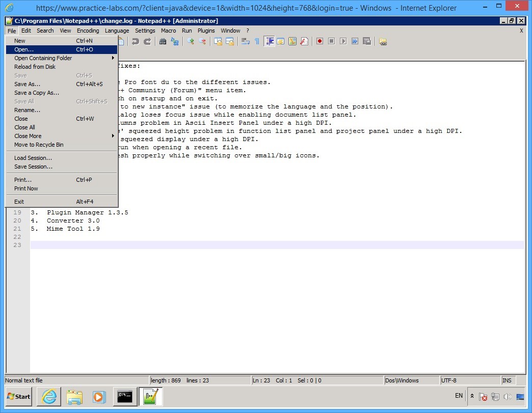Zoom out with the magnifier icon

tap(203, 42)
